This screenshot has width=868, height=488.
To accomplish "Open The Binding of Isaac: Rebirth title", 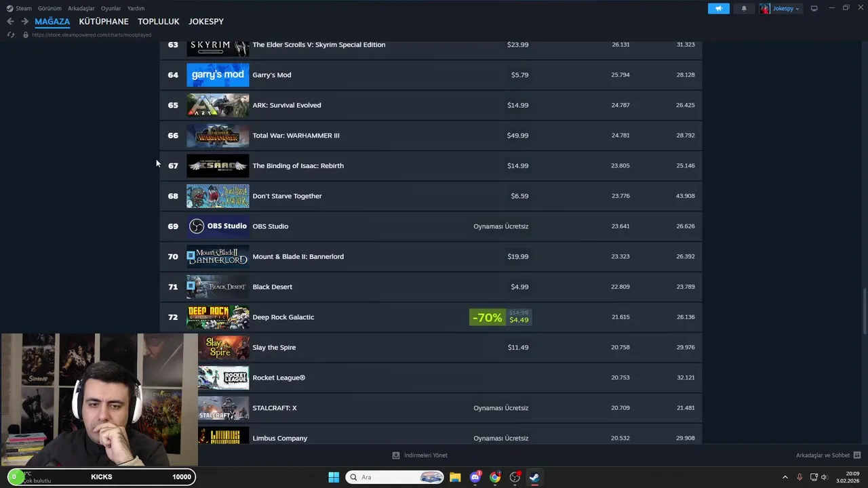I will pyautogui.click(x=298, y=165).
